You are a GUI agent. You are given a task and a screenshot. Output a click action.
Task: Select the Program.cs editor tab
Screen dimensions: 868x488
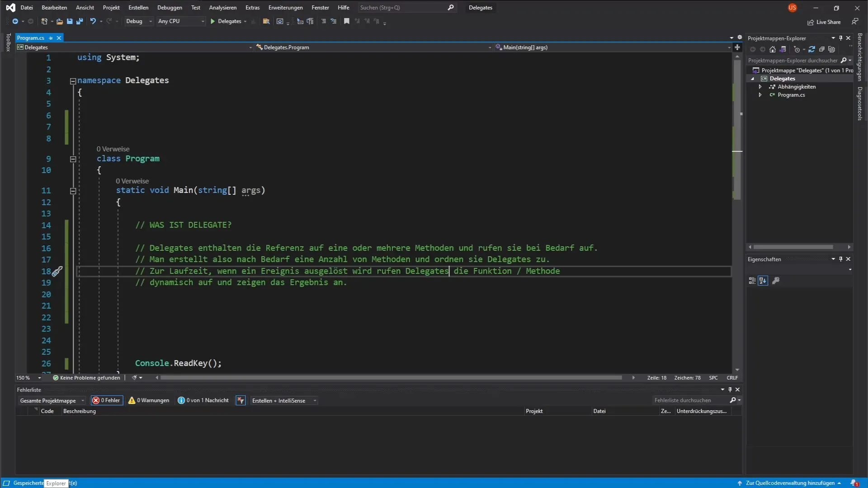tap(31, 38)
